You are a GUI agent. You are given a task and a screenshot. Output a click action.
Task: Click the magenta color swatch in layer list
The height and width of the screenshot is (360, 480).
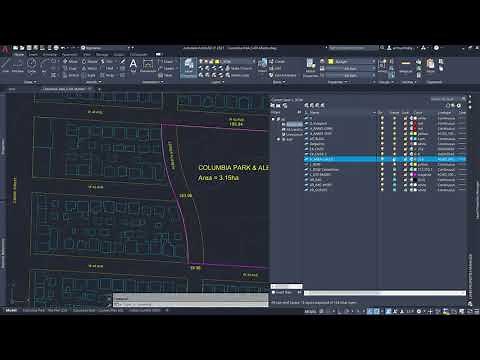415,174
